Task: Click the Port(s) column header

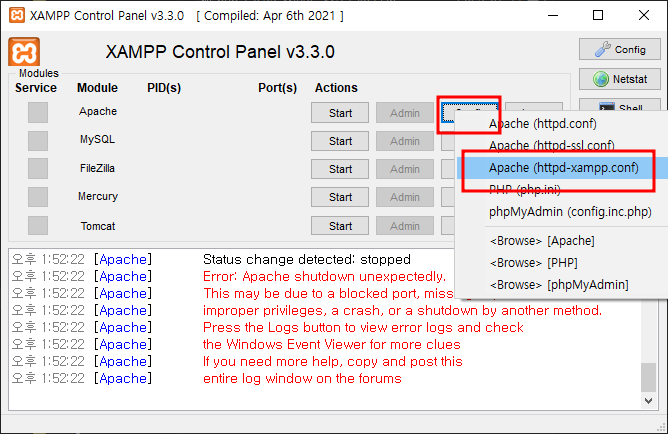Action: tap(277, 88)
